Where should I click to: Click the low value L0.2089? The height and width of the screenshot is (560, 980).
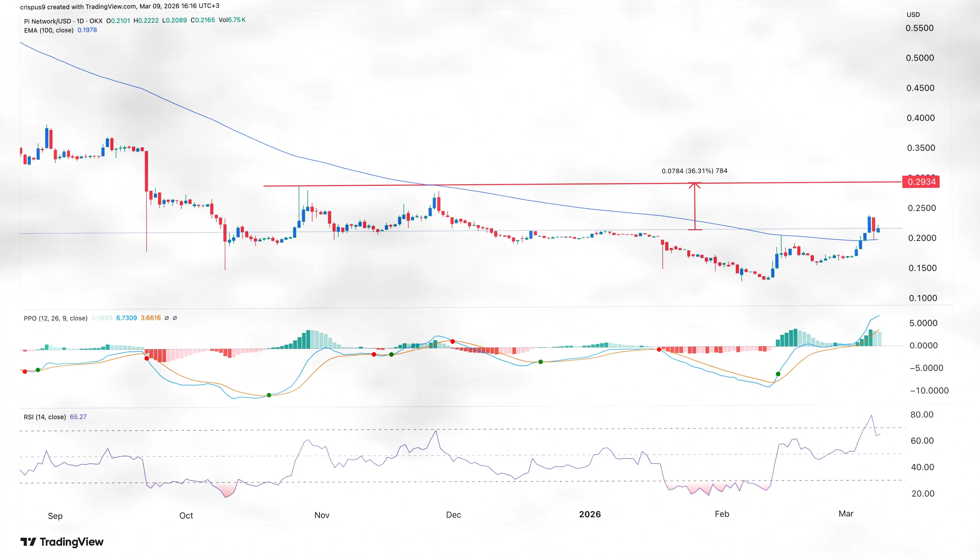[175, 20]
